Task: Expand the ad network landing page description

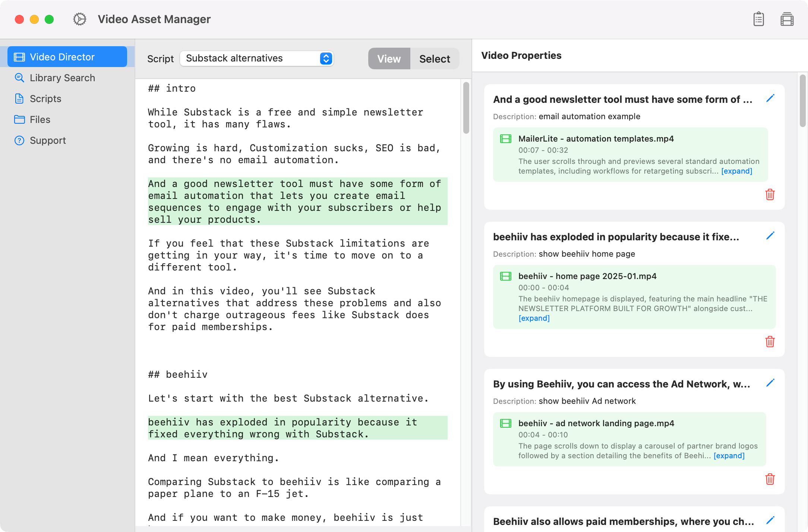Action: (729, 456)
